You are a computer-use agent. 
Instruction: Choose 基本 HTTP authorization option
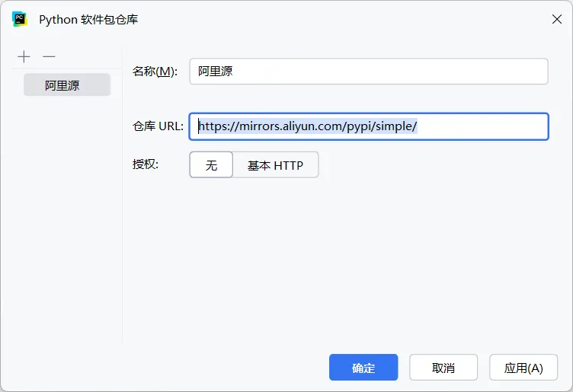click(276, 165)
